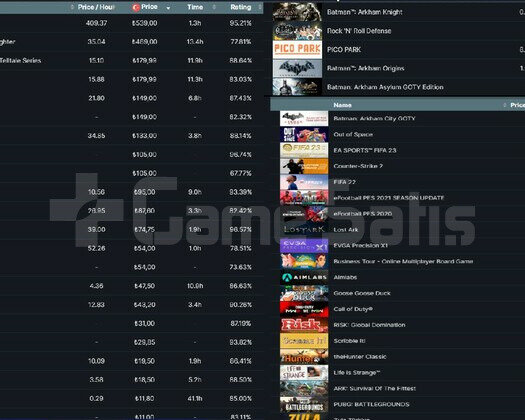Click the ₺47,50 price cell

[x=144, y=286]
